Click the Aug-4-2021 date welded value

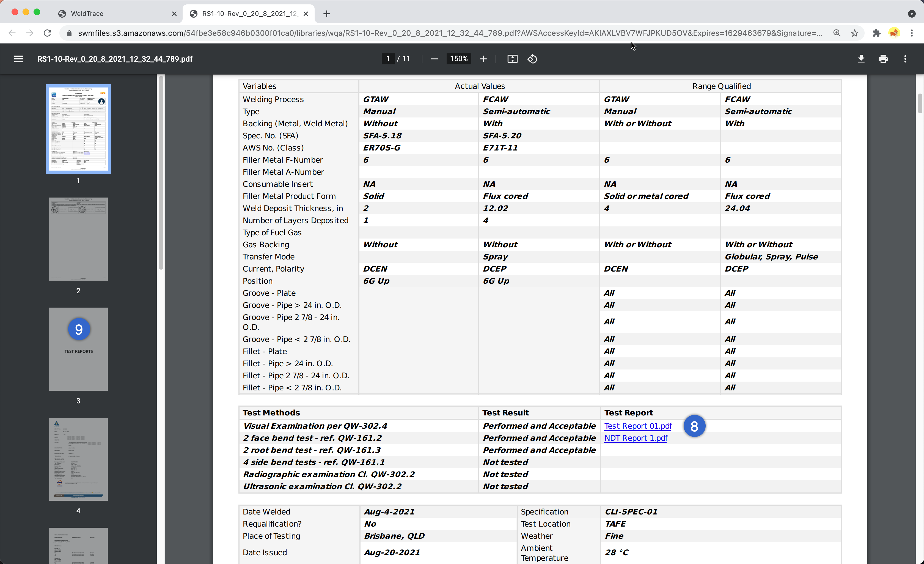pyautogui.click(x=389, y=512)
